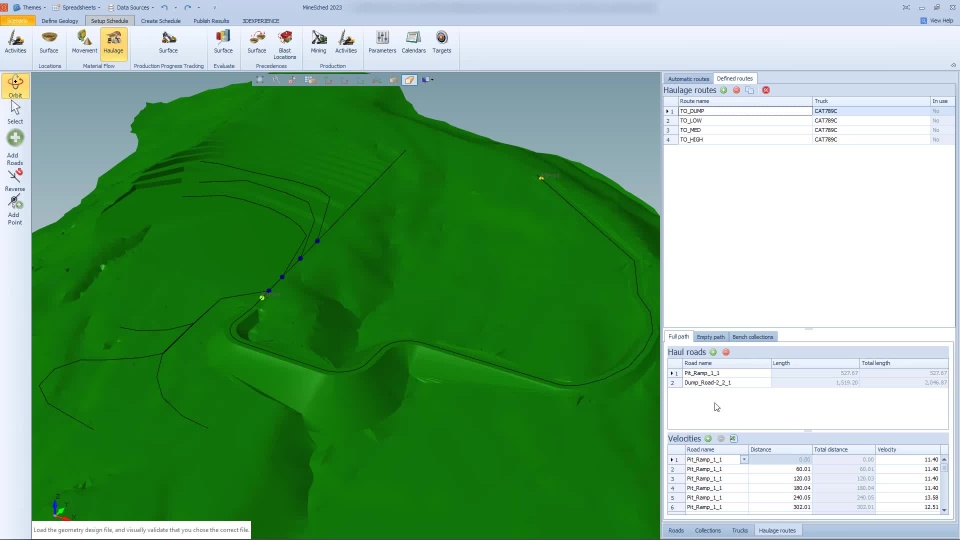Switch to the Scenario tab

tap(18, 21)
